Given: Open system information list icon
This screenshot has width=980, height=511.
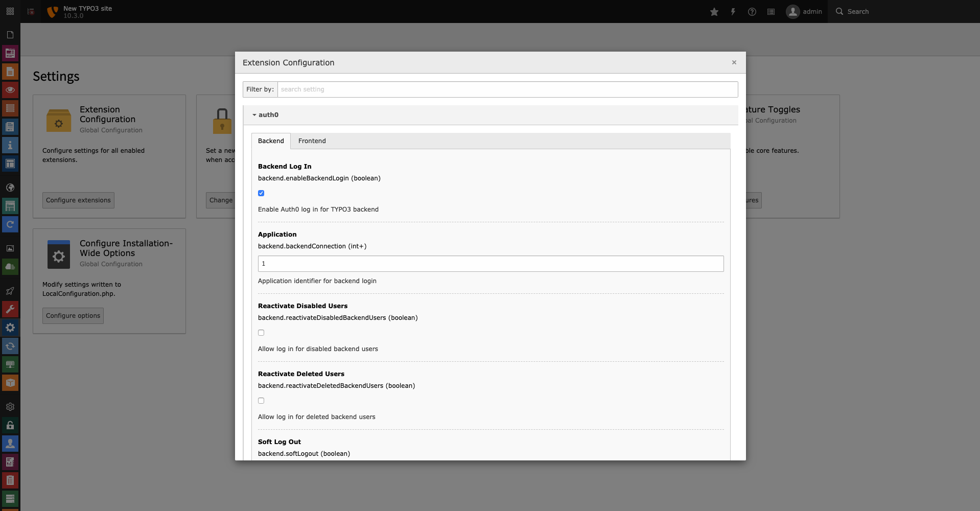Looking at the screenshot, I should coord(771,12).
